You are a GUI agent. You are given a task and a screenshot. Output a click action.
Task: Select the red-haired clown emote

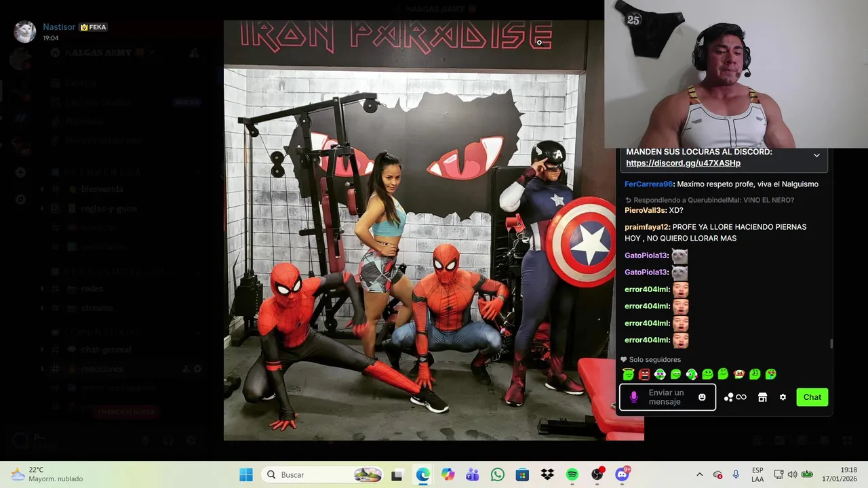739,374
